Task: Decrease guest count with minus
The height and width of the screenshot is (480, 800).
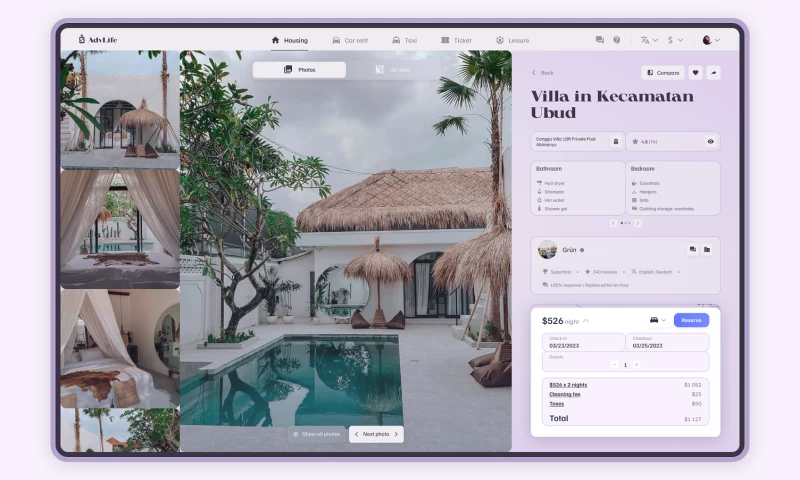Action: pos(614,365)
